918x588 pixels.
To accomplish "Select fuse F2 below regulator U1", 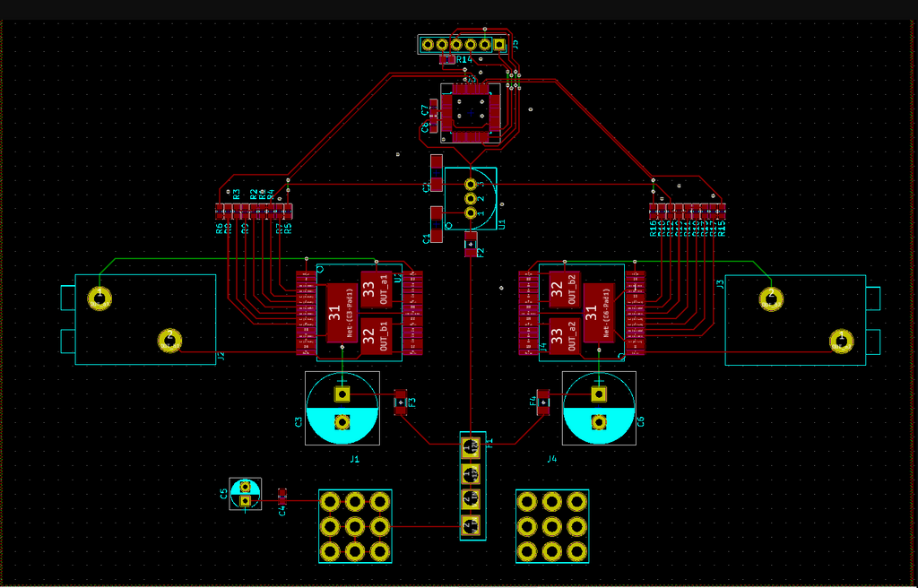I will [x=471, y=244].
